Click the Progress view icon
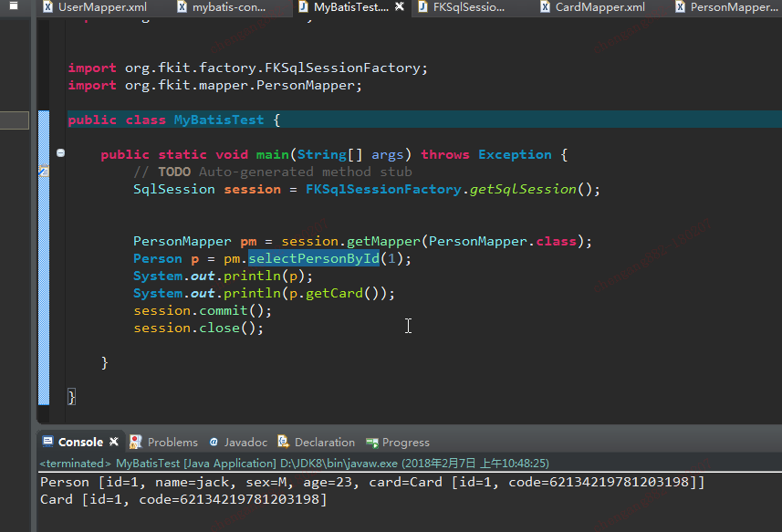 (x=372, y=443)
